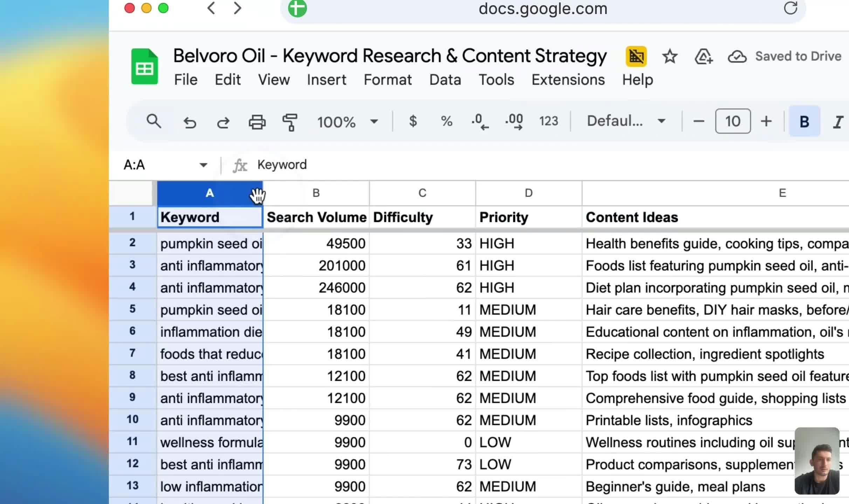
Task: Select the cell with value 49500
Action: tap(316, 243)
